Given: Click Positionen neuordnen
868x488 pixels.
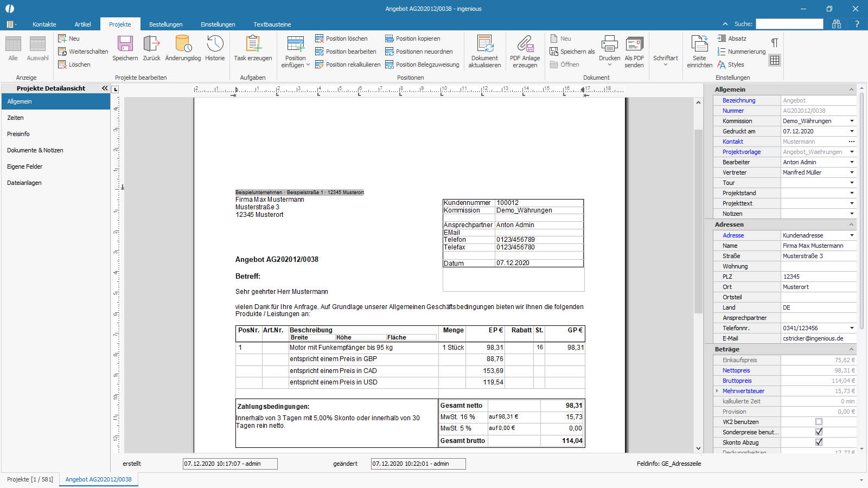Looking at the screenshot, I should click(x=419, y=52).
